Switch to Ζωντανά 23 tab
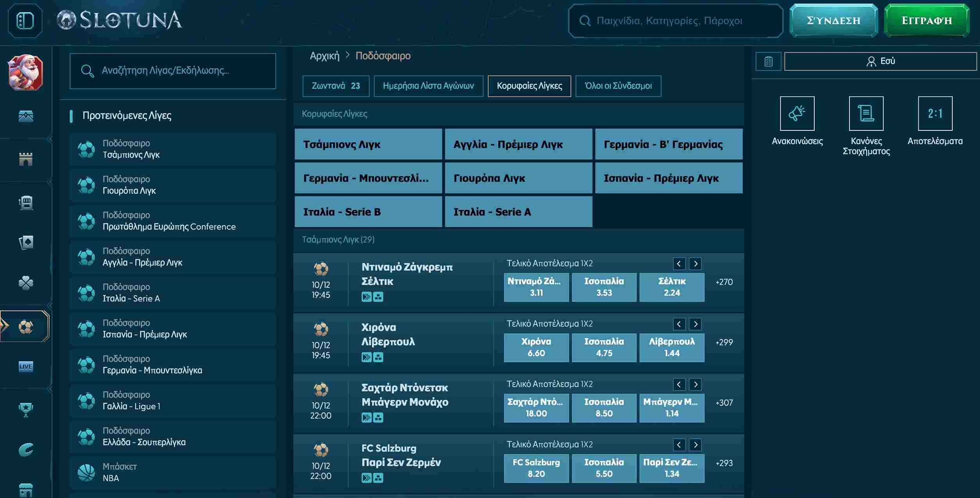980x498 pixels. click(x=336, y=86)
